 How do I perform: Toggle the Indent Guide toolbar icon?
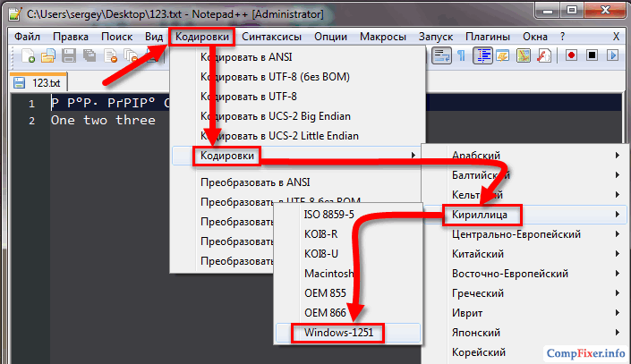pyautogui.click(x=482, y=55)
